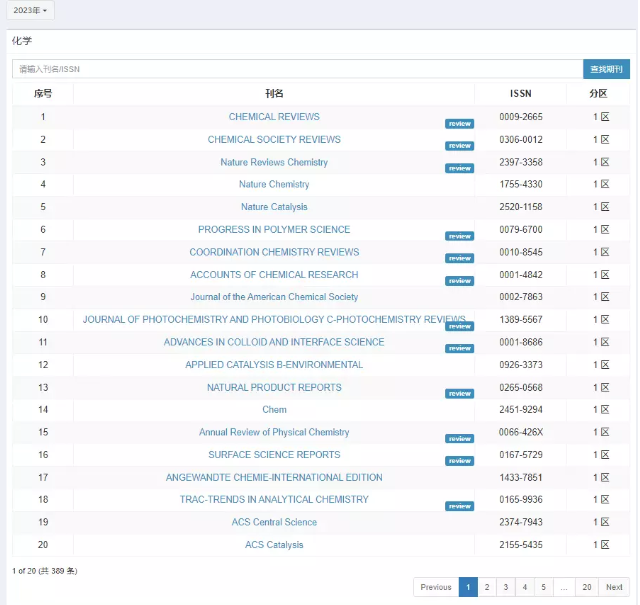This screenshot has height=605, width=640.
Task: Open ANGEWANDTE CHEMIE-INTERNATIONAL EDITION link
Action: coord(274,477)
